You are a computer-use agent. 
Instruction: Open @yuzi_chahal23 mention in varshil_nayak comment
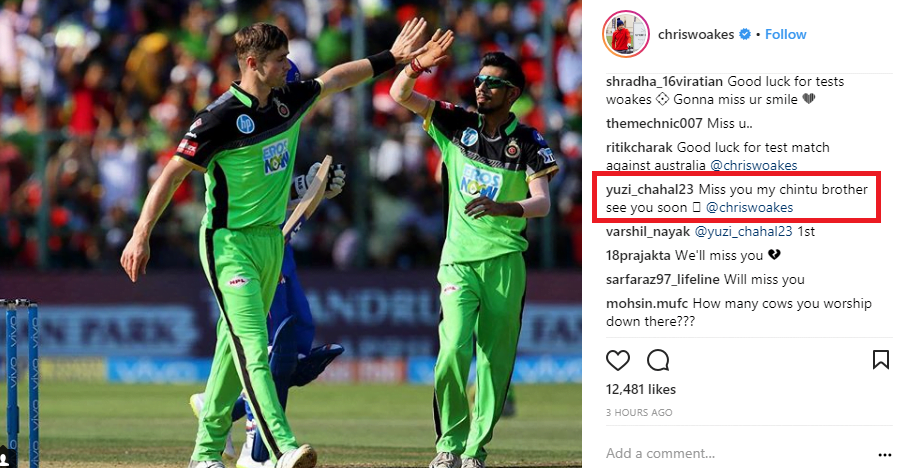[x=743, y=232]
